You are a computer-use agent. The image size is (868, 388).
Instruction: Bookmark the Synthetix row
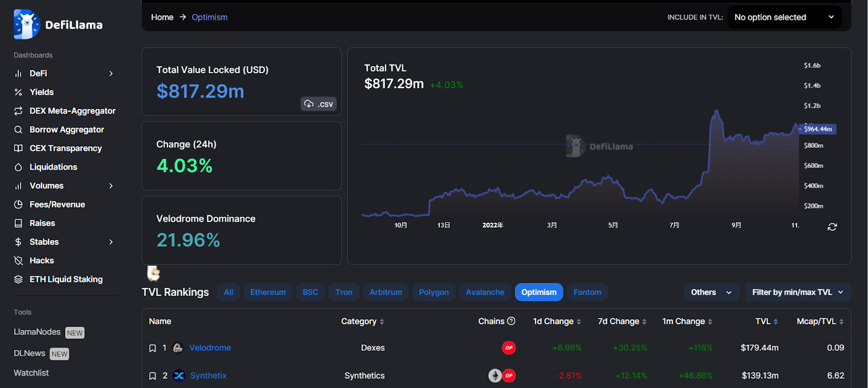152,376
